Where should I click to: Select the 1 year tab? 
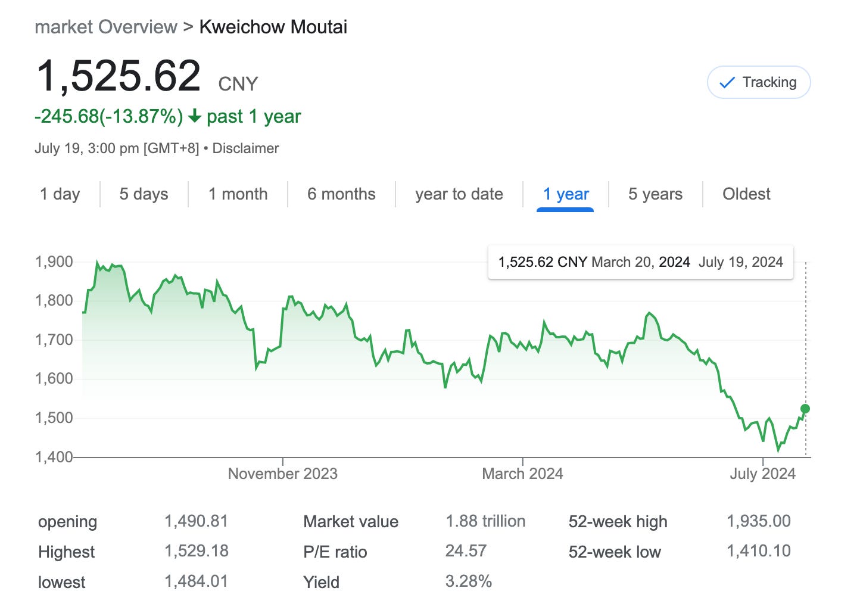[x=566, y=194]
